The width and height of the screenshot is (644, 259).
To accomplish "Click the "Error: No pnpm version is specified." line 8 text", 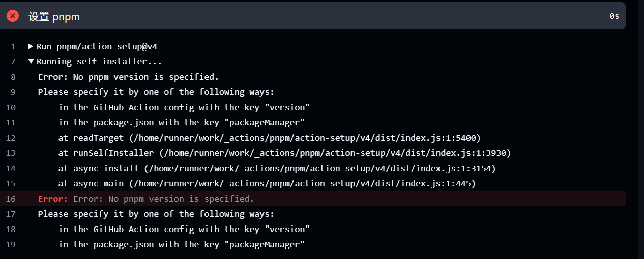I will click(128, 77).
